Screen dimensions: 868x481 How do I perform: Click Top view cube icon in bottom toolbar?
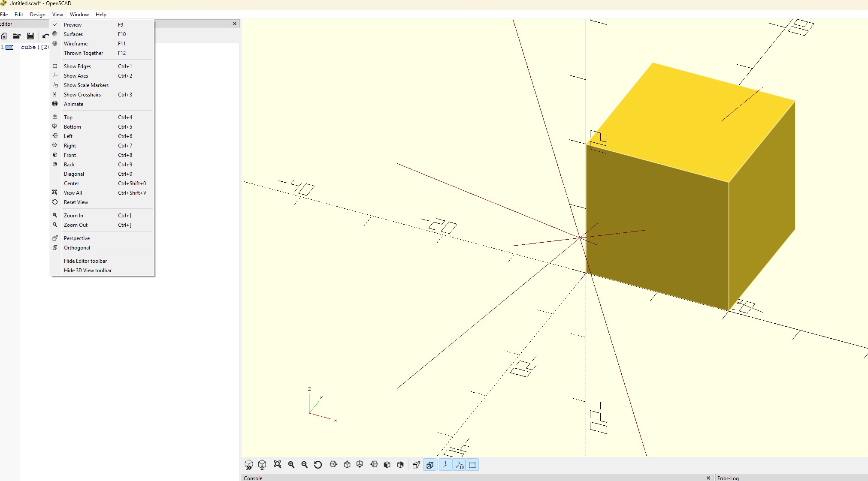(347, 465)
